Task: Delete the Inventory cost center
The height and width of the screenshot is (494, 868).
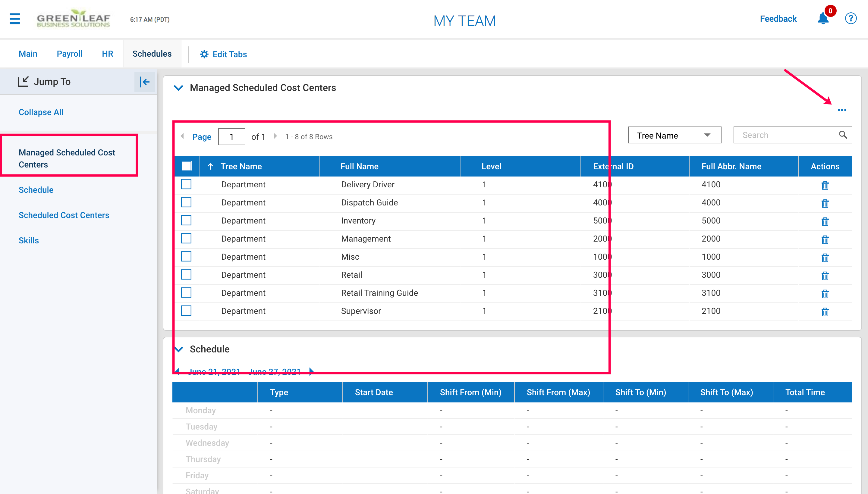Action: pos(825,222)
